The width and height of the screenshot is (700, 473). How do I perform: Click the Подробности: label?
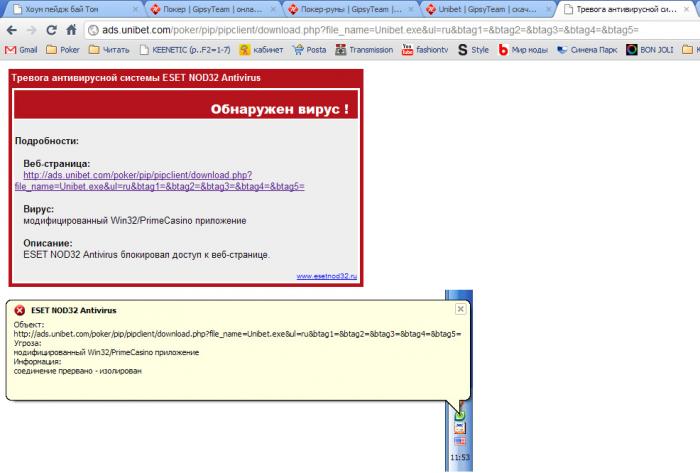tap(47, 141)
